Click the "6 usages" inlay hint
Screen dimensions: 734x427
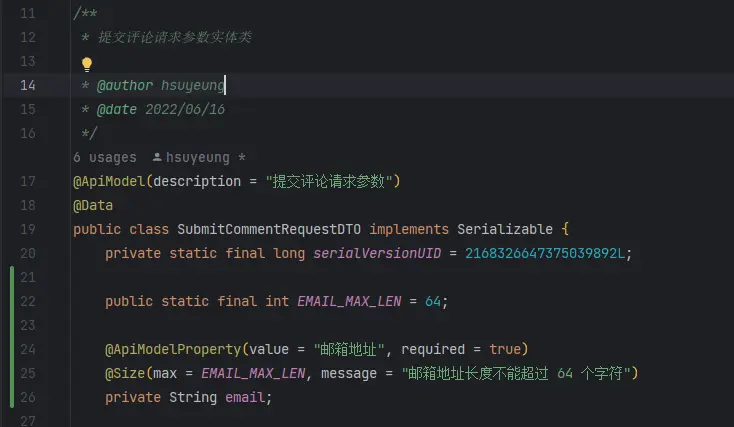coord(105,157)
